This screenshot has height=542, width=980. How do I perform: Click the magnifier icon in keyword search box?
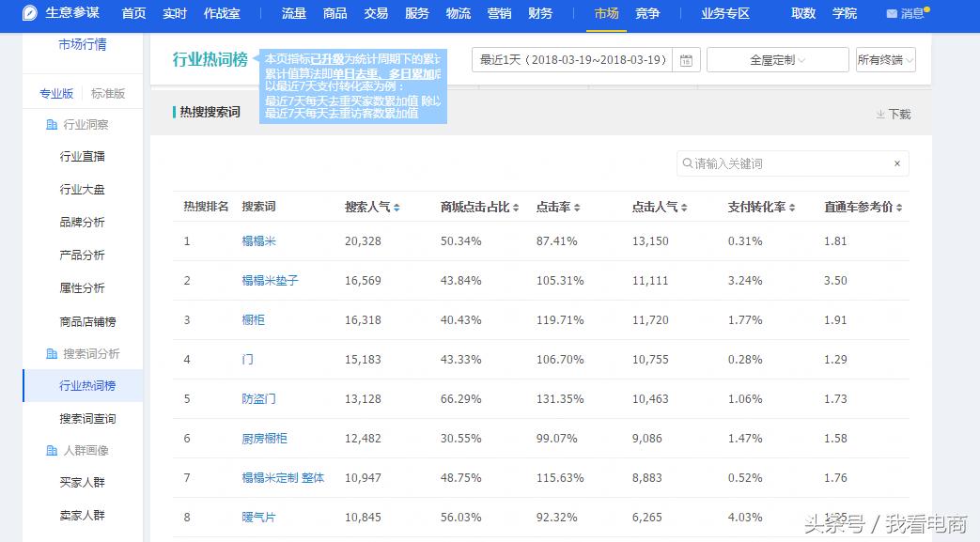pyautogui.click(x=690, y=163)
